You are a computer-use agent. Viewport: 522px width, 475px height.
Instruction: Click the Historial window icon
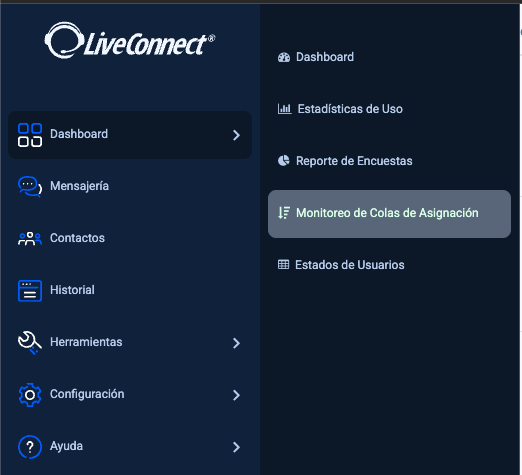[x=30, y=291]
